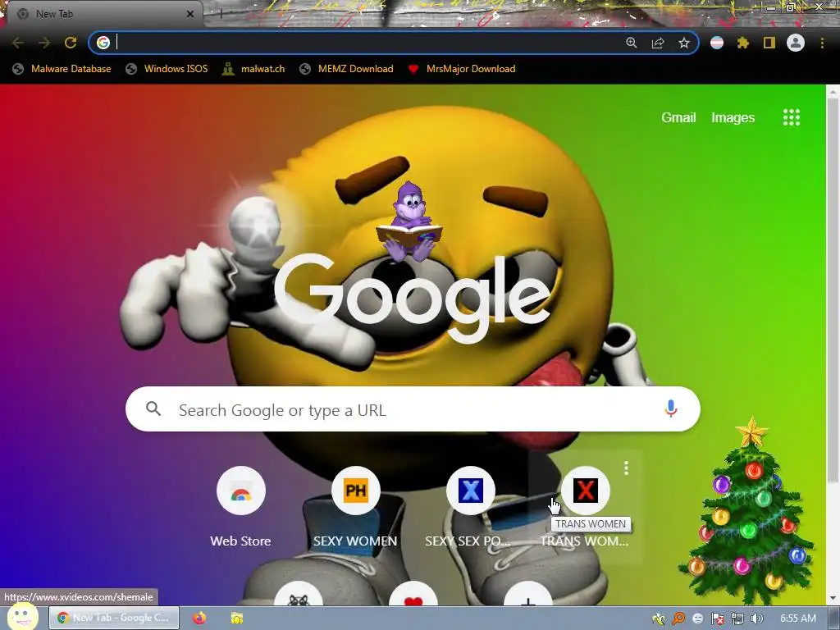Click the banana tray icon
Image resolution: width=840 pixels, height=630 pixels.
pyautogui.click(x=659, y=619)
